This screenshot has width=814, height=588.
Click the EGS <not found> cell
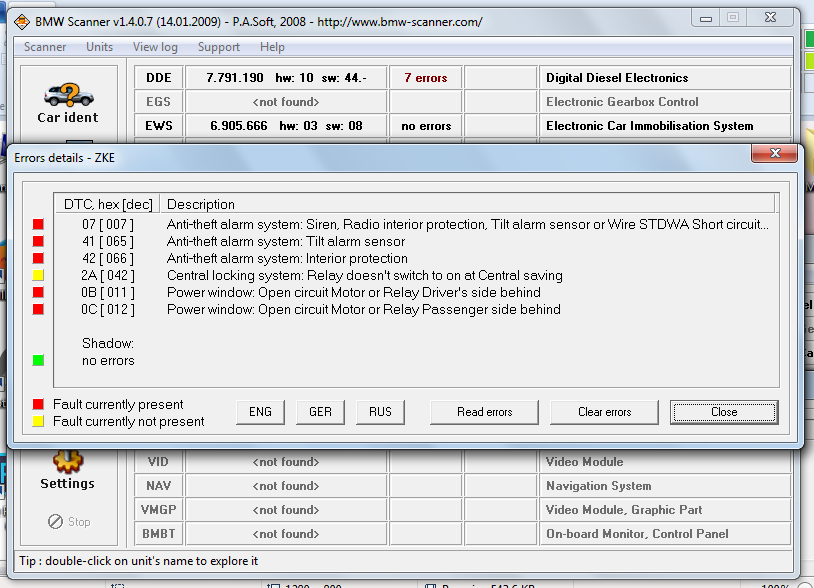[x=286, y=102]
